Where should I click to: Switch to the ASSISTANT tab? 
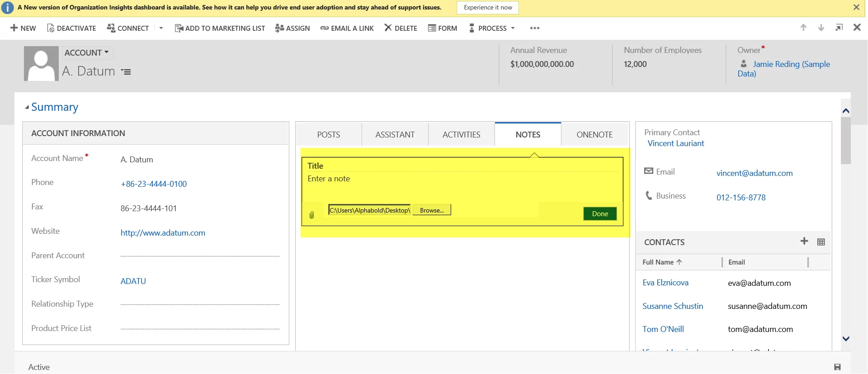click(395, 134)
